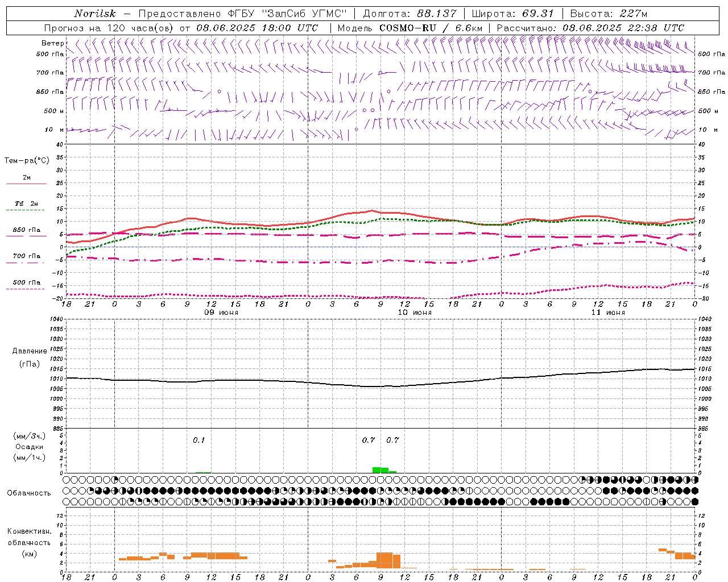Click the green precipitation bars on 10 июня
This screenshot has height=582, width=728.
pyautogui.click(x=384, y=470)
